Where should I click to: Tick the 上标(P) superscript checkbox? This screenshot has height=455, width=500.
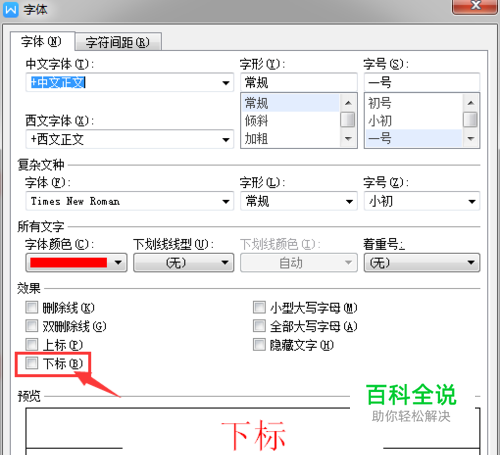tap(32, 344)
